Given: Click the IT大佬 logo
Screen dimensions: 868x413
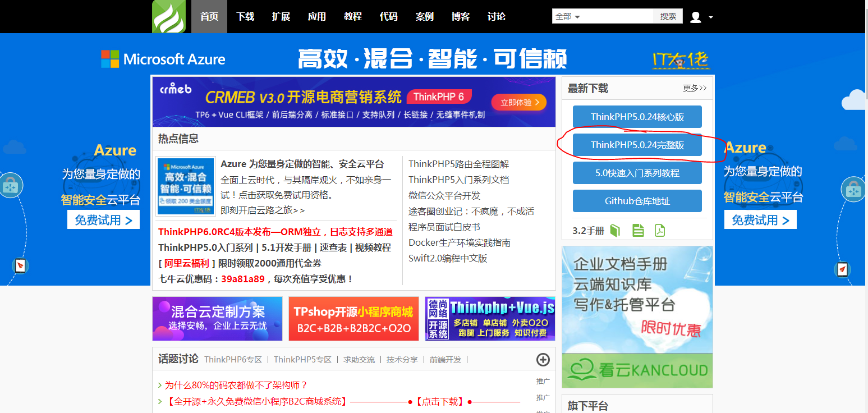Looking at the screenshot, I should tap(681, 60).
